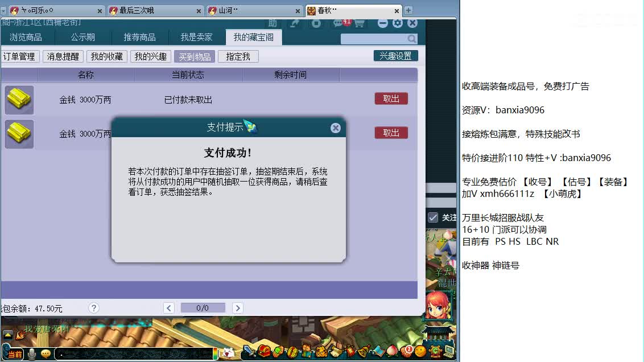
Task: Click the 剩余时间 column header
Action: click(290, 75)
